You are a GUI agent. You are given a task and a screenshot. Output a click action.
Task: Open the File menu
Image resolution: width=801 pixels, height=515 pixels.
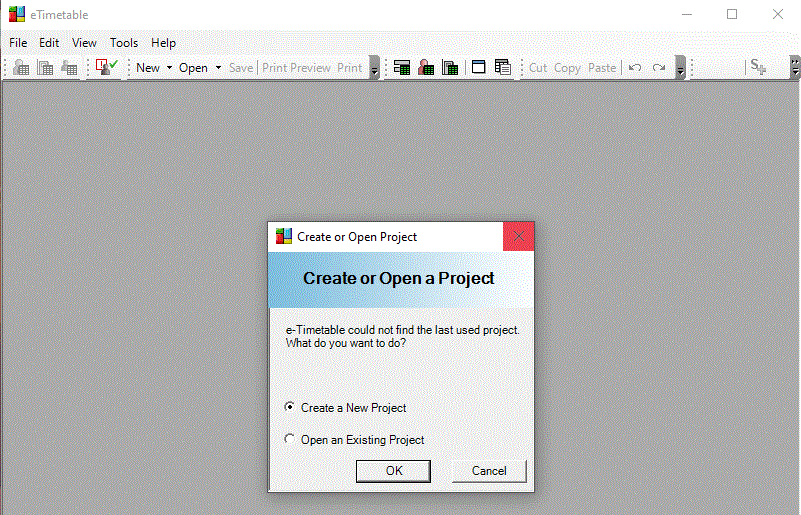pos(18,43)
